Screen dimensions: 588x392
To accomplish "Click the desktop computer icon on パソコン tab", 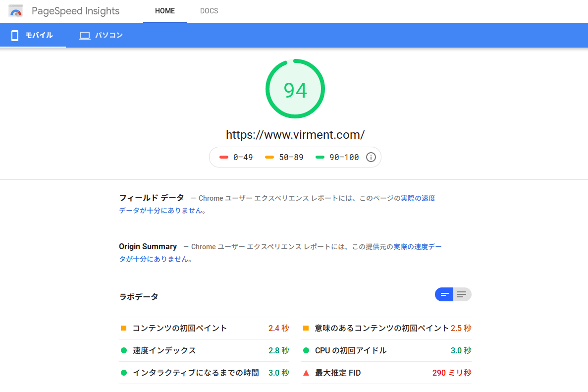I will [84, 35].
